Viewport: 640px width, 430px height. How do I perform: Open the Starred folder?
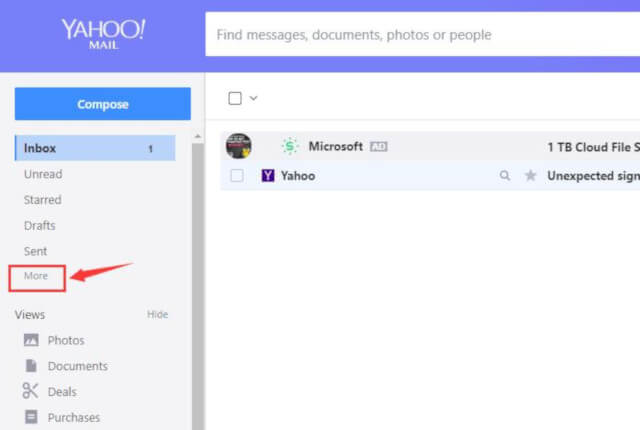(x=43, y=200)
